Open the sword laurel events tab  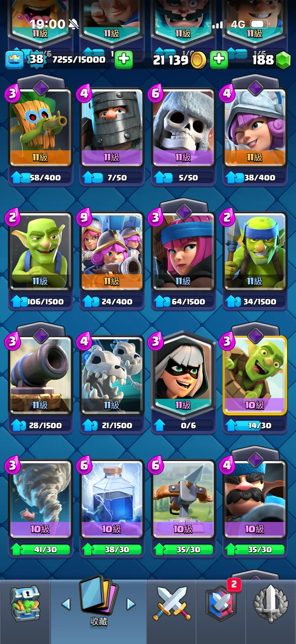271,604
